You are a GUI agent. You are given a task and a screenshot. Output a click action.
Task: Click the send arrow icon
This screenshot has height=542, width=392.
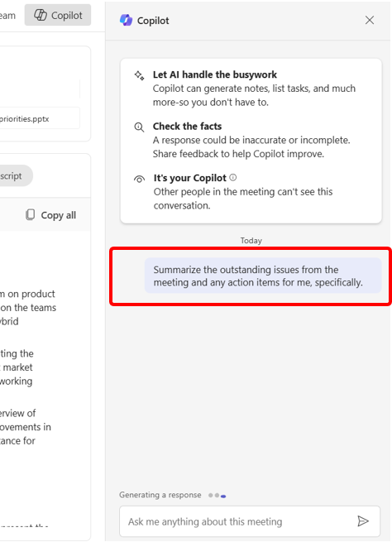[363, 521]
